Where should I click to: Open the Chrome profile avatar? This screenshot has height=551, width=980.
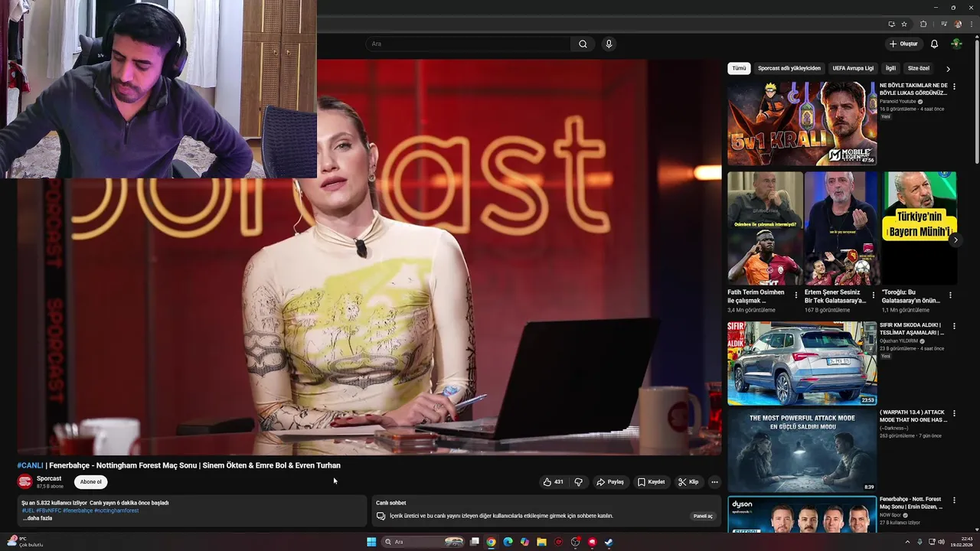tap(958, 24)
